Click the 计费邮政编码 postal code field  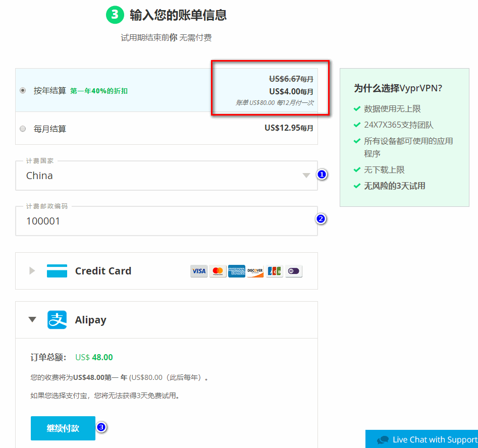tap(167, 221)
